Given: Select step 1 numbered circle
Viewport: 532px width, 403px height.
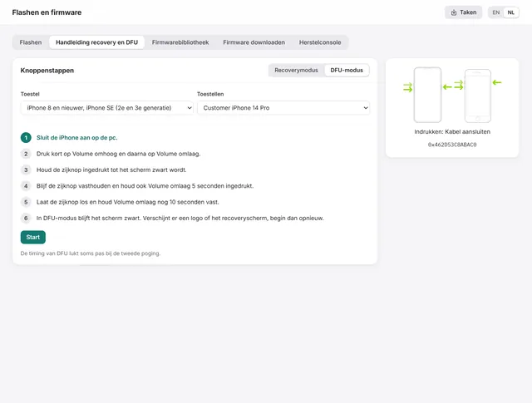Looking at the screenshot, I should pos(26,138).
